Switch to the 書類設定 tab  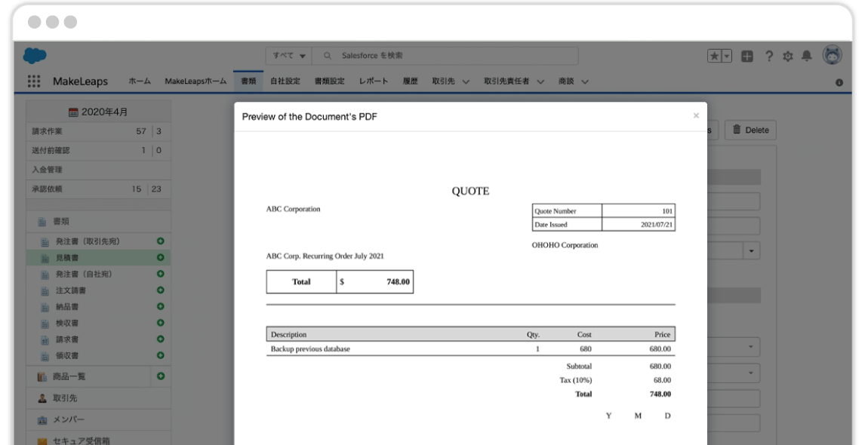(329, 81)
